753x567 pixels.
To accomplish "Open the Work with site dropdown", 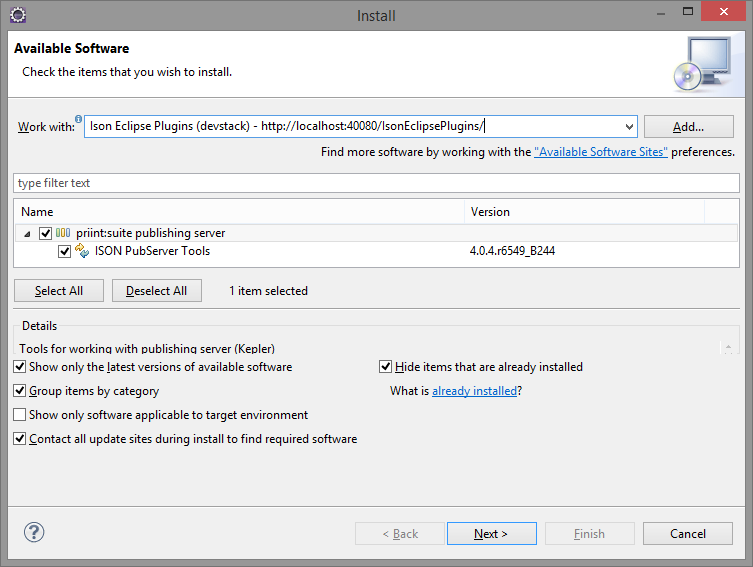I will pyautogui.click(x=628, y=127).
